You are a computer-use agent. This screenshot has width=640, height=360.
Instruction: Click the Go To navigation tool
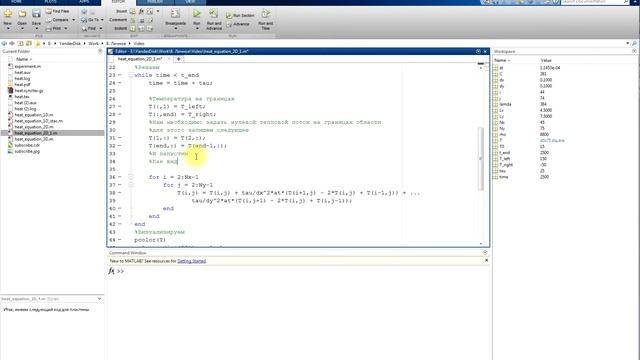click(x=90, y=20)
